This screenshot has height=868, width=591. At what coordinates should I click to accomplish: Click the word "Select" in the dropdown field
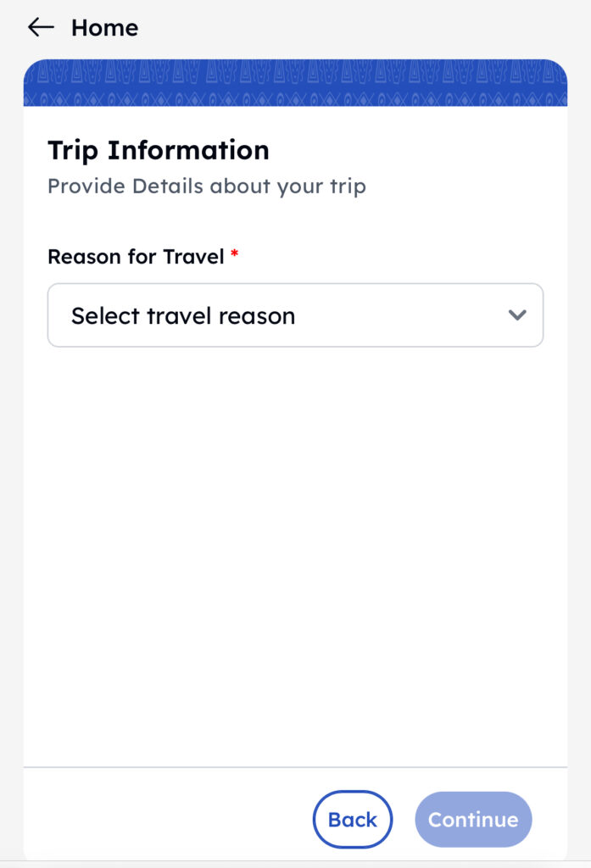click(x=105, y=316)
